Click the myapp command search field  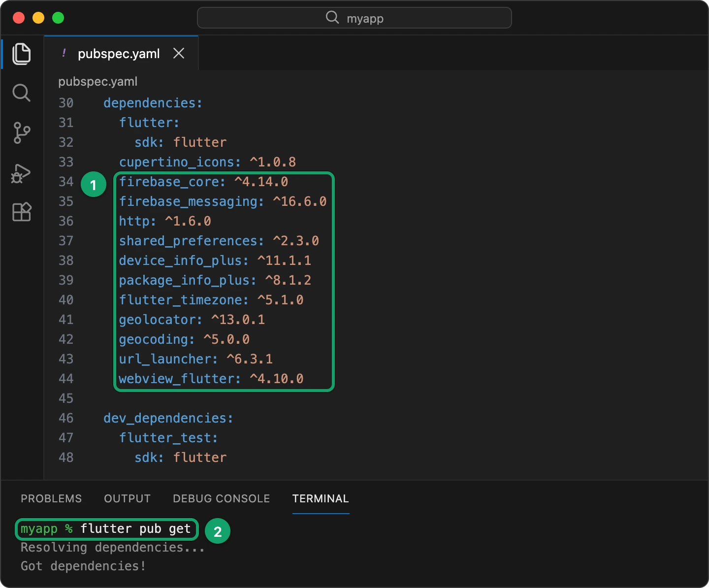[x=354, y=18]
